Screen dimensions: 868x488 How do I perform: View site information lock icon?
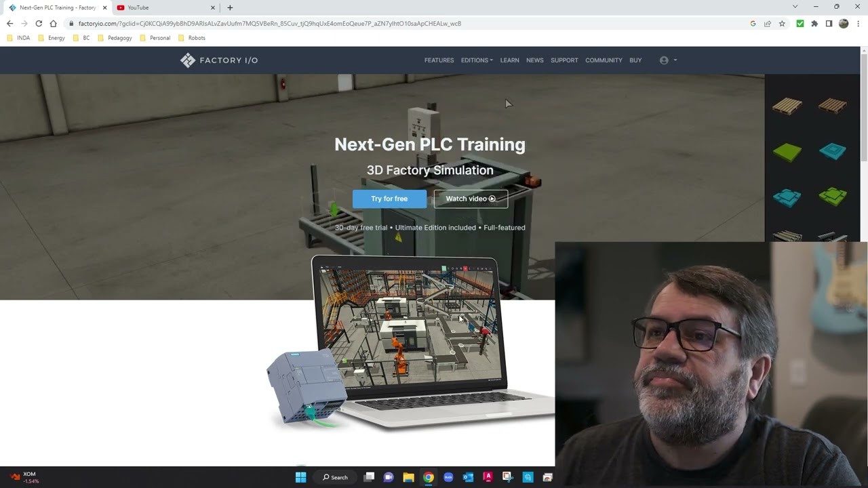71,23
